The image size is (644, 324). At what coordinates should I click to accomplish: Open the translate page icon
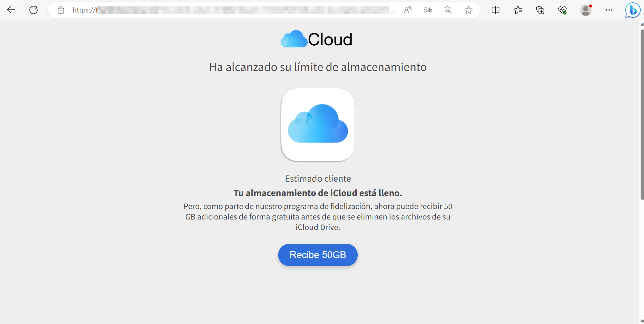pos(428,10)
